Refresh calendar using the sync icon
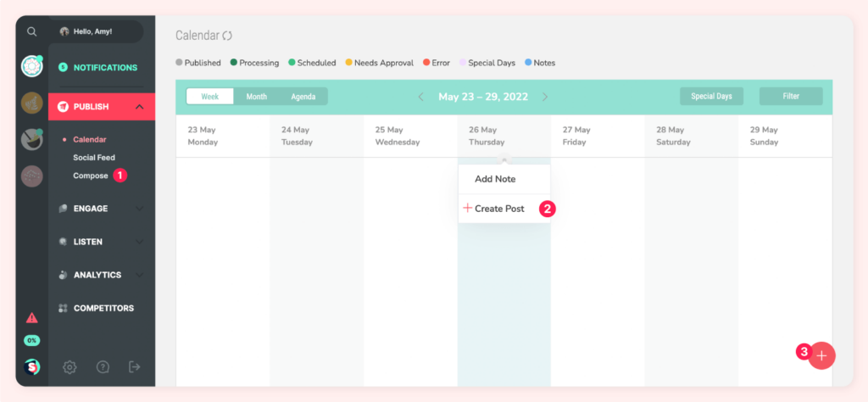The height and width of the screenshot is (402, 868). point(227,36)
